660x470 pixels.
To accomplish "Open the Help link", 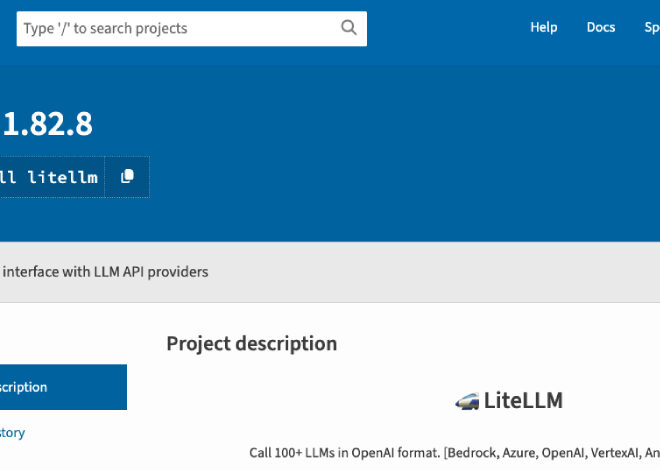I will pyautogui.click(x=543, y=27).
